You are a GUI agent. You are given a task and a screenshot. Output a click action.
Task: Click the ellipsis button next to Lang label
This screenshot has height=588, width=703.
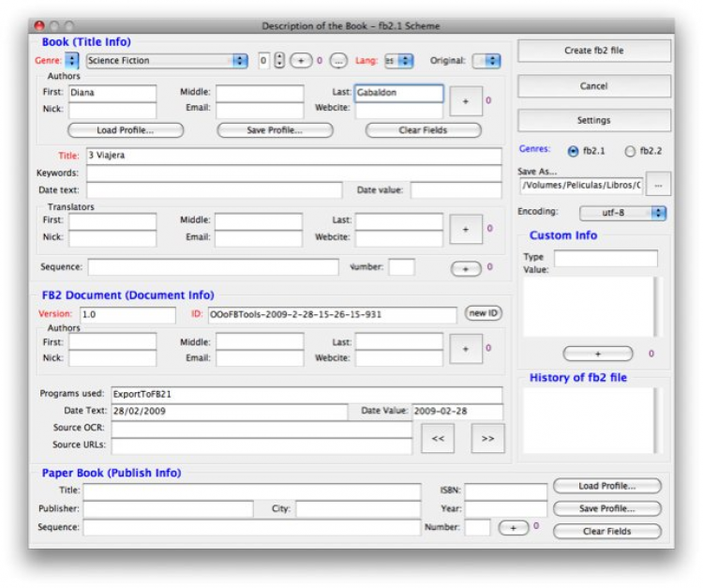click(x=338, y=61)
